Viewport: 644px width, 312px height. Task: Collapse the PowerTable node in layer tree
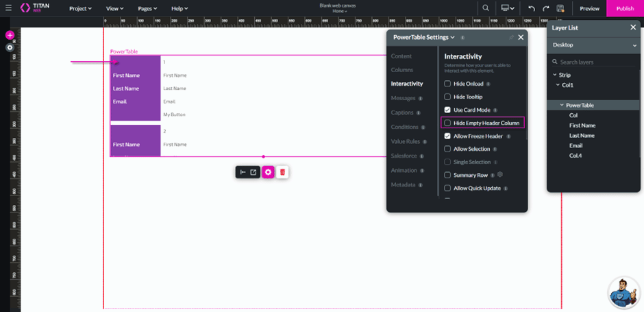562,106
